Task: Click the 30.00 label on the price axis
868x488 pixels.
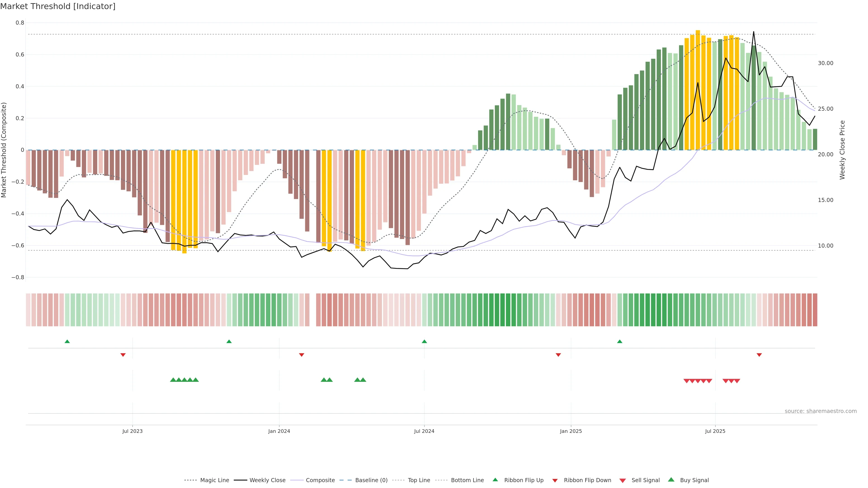Action: (826, 63)
